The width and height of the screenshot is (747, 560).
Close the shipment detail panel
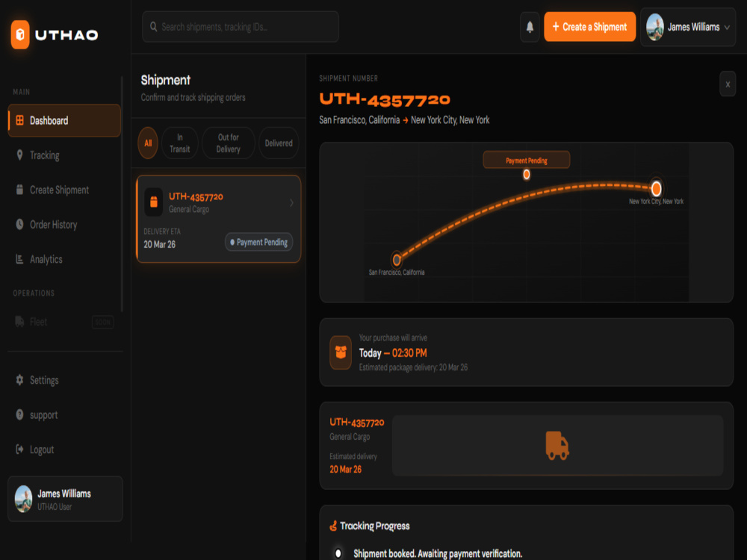(x=728, y=84)
